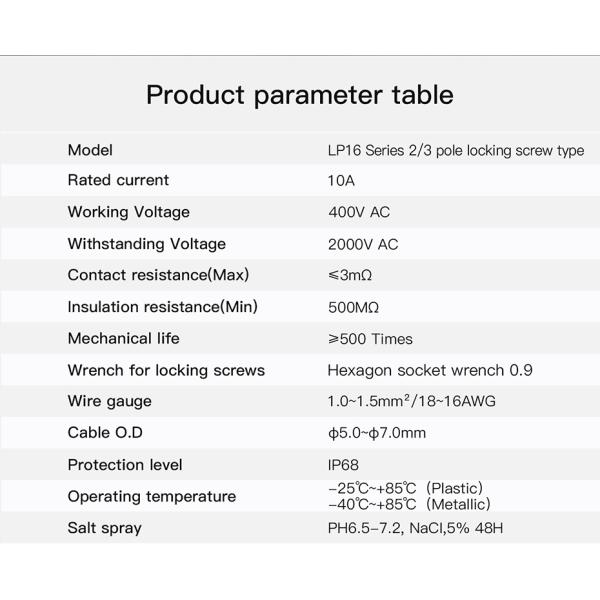Click the IP68 protection level value
The image size is (600, 600).
[x=343, y=465]
